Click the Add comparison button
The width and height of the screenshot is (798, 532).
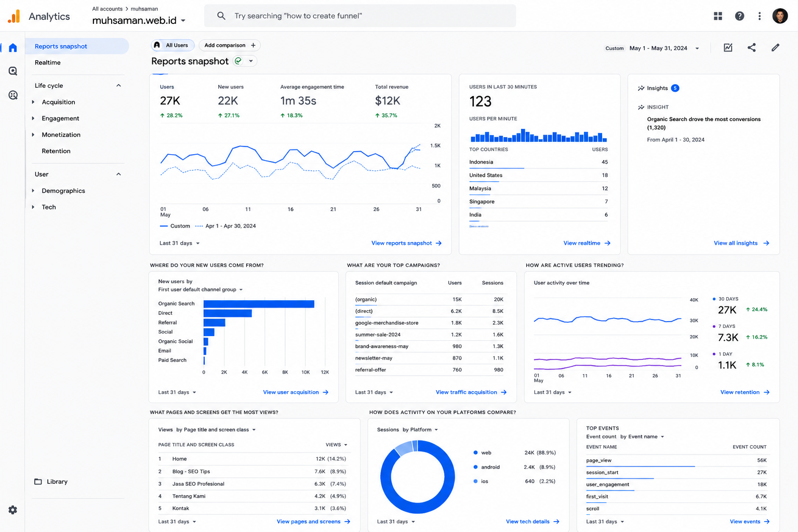coord(230,45)
